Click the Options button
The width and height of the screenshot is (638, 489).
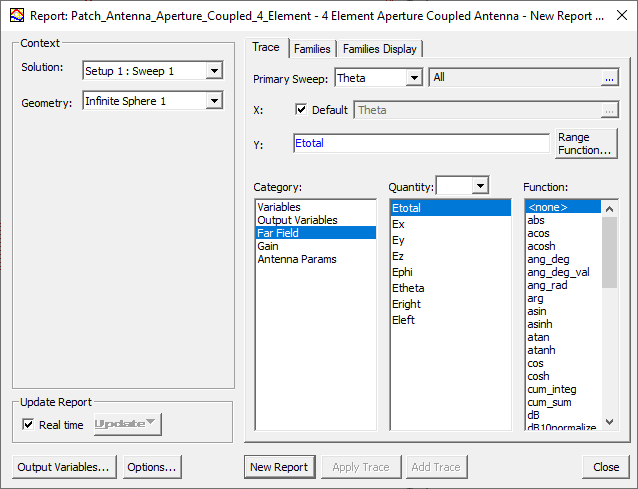click(x=152, y=467)
